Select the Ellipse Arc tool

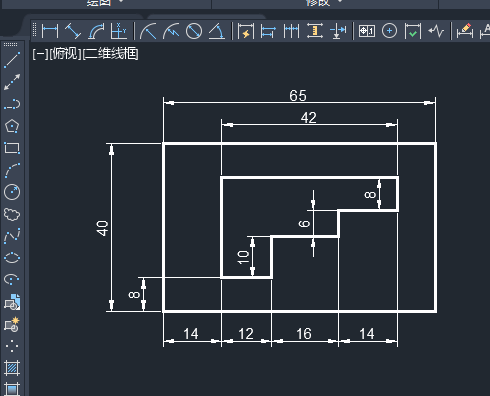coord(12,279)
